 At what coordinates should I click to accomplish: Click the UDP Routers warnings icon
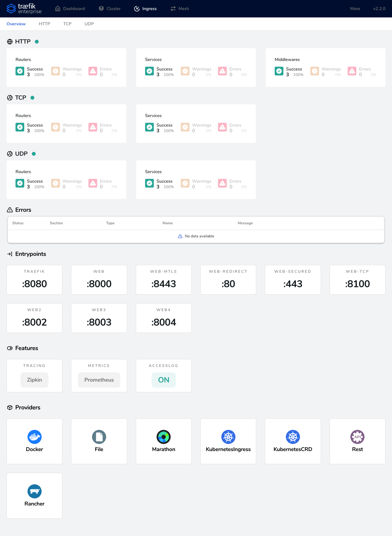pos(56,183)
